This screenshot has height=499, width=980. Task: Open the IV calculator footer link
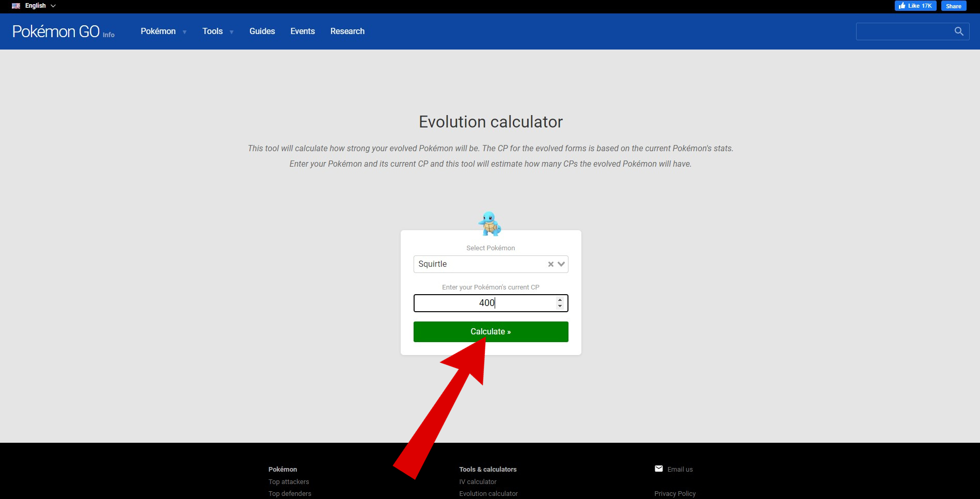click(x=478, y=481)
